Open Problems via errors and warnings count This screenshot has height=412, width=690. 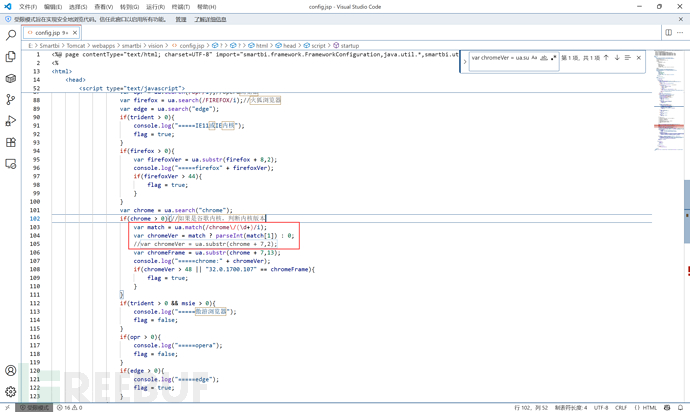click(70, 408)
